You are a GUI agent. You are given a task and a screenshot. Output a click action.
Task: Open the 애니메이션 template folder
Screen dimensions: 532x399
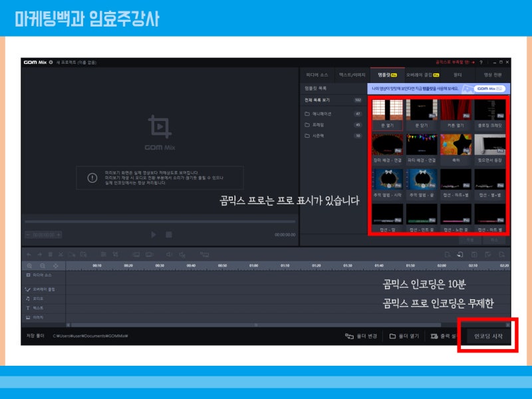[x=333, y=114]
